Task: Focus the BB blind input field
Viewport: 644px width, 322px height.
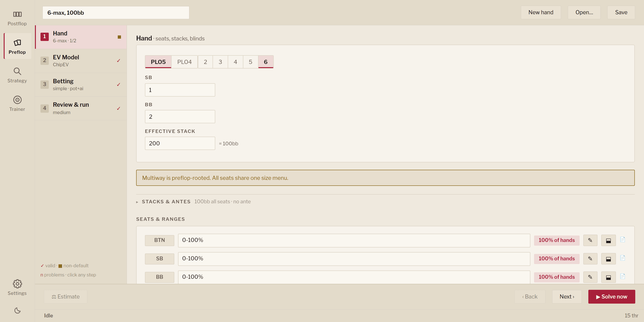Action: (x=180, y=117)
